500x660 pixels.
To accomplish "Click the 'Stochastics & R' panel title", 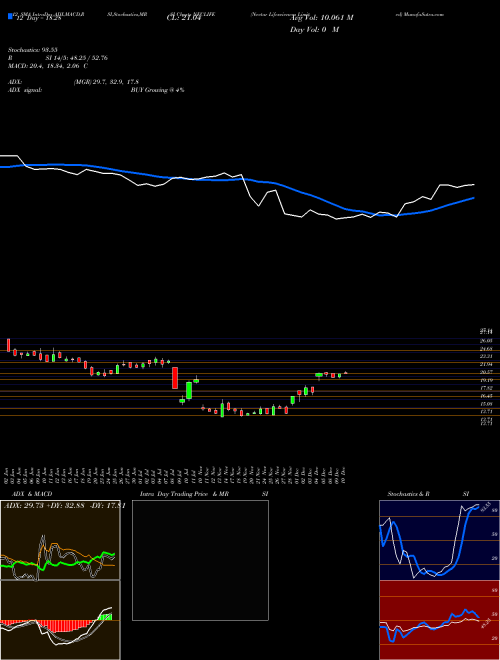I will click(x=409, y=494).
